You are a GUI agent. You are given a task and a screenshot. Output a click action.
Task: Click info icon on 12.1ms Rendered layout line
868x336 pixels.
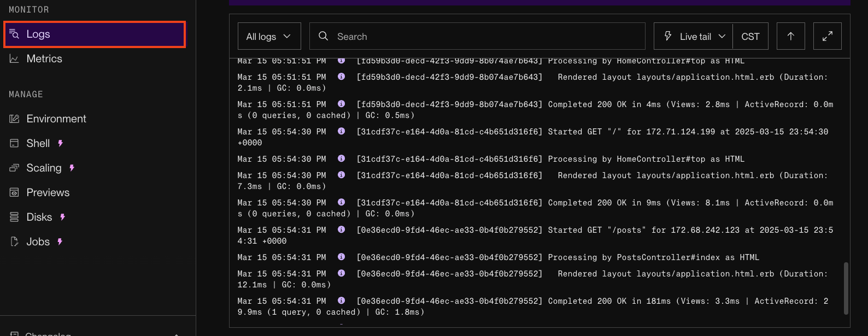click(x=341, y=273)
